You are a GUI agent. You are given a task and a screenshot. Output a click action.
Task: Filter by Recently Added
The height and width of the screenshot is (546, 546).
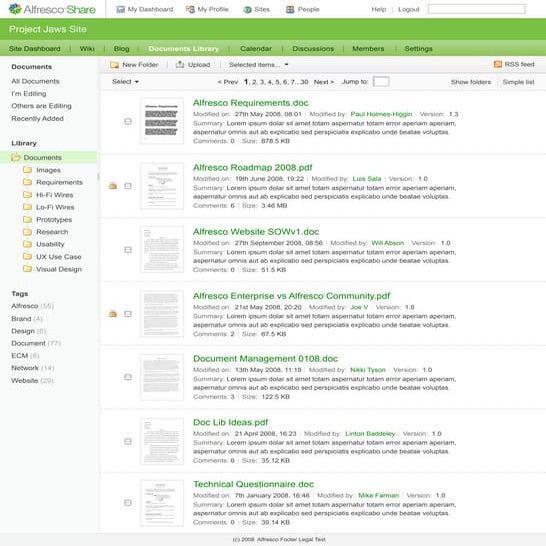point(37,118)
